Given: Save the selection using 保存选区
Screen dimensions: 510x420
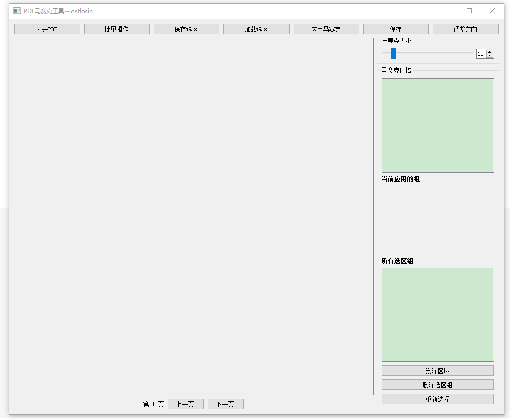Looking at the screenshot, I should 186,28.
